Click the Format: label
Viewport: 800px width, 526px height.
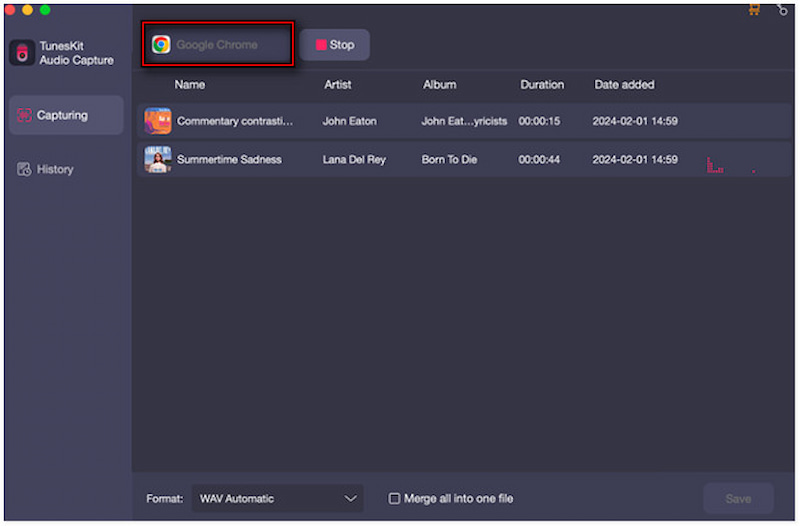(164, 498)
